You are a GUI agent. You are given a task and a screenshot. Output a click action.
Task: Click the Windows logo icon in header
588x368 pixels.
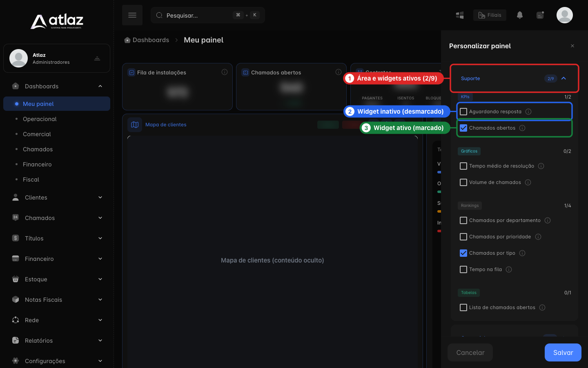(460, 15)
